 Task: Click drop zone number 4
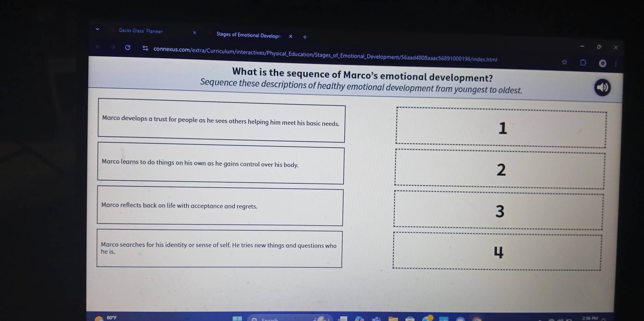tap(497, 251)
